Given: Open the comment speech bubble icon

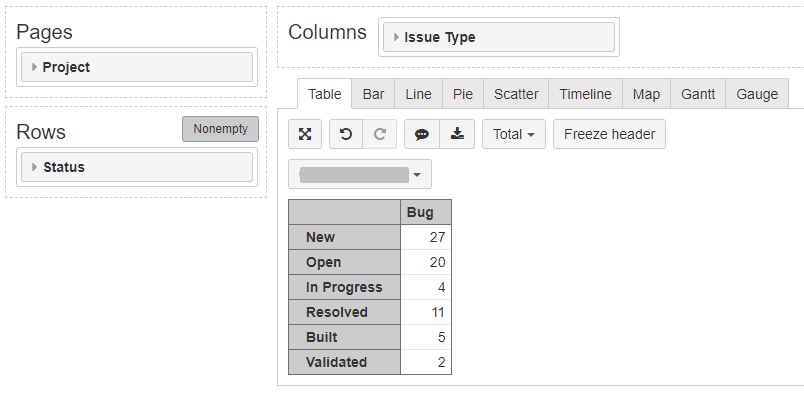Looking at the screenshot, I should click(422, 134).
